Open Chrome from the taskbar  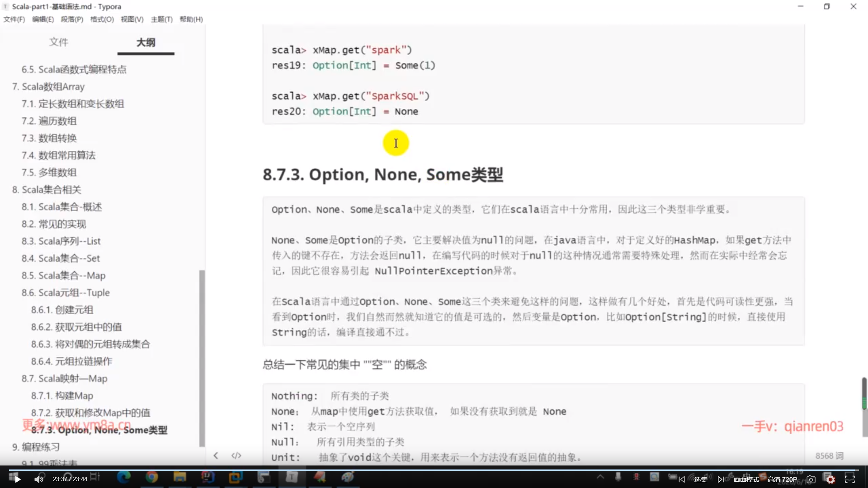click(151, 477)
